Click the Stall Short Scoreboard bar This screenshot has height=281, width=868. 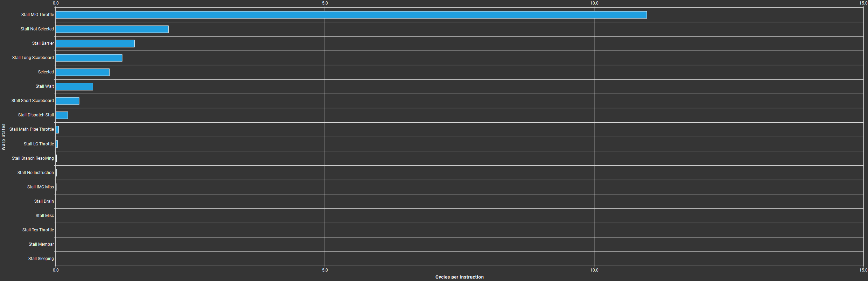click(67, 101)
